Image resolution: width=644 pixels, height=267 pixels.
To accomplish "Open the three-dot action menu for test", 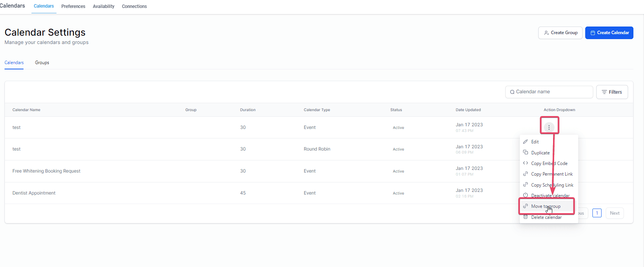I will pyautogui.click(x=549, y=127).
